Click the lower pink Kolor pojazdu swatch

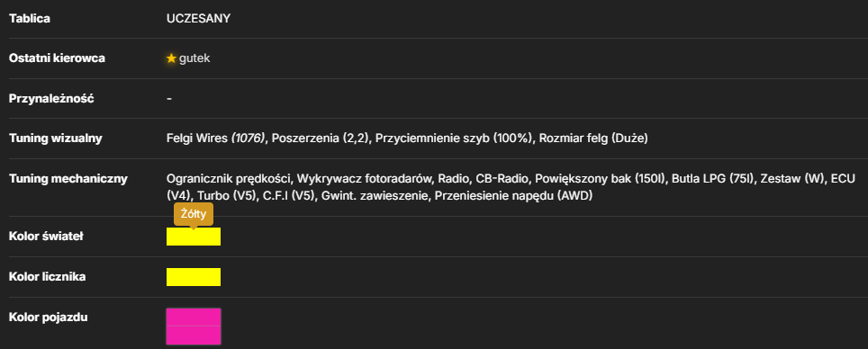194,336
